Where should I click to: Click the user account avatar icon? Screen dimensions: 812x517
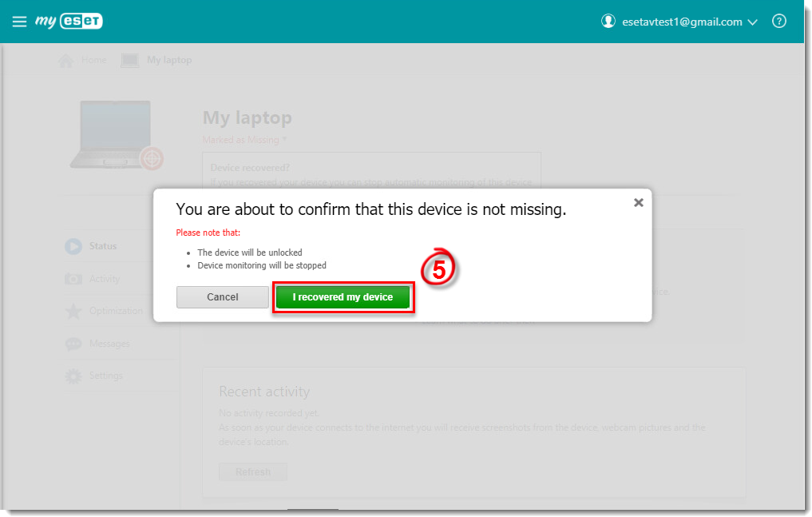click(x=608, y=22)
